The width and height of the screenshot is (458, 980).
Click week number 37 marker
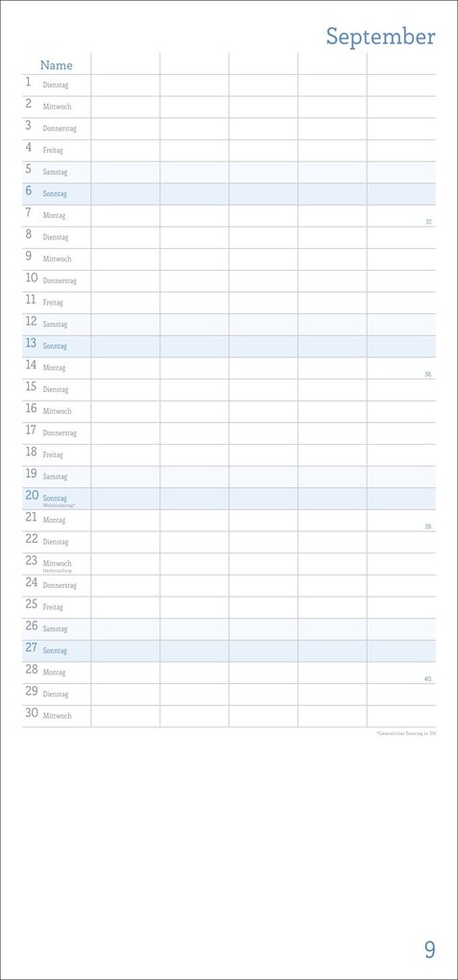pyautogui.click(x=428, y=222)
